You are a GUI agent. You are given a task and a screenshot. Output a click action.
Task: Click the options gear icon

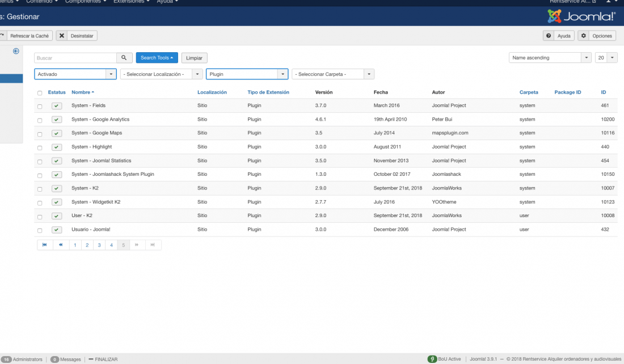point(583,36)
